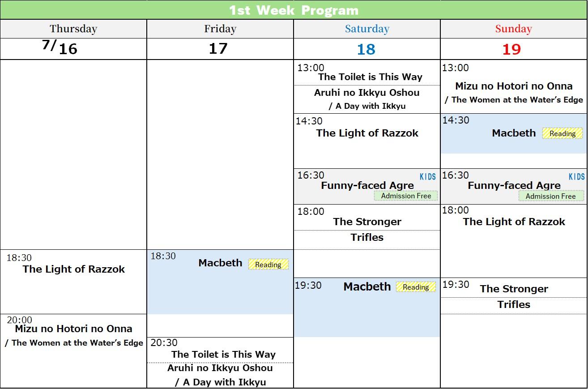
Task: Click the Reading badge on Friday's Macbeth
Action: pyautogui.click(x=268, y=265)
